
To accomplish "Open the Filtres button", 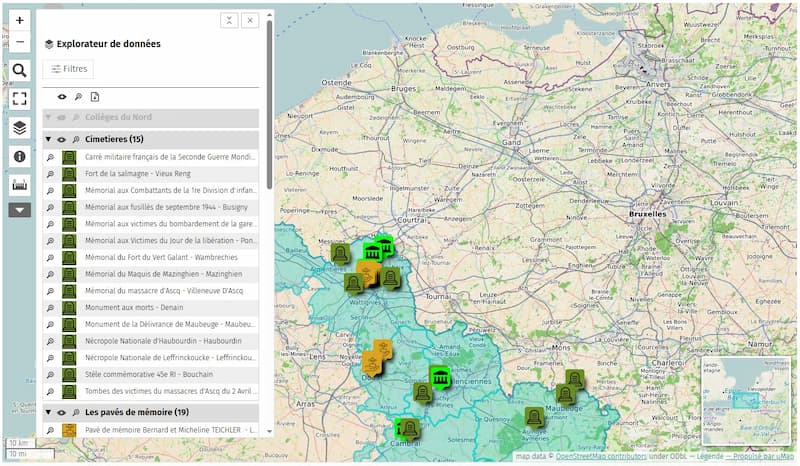I will [70, 69].
